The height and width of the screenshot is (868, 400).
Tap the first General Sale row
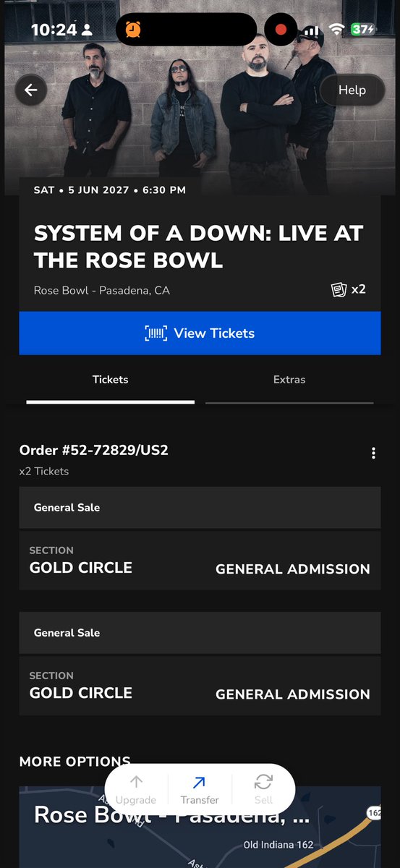pyautogui.click(x=200, y=508)
